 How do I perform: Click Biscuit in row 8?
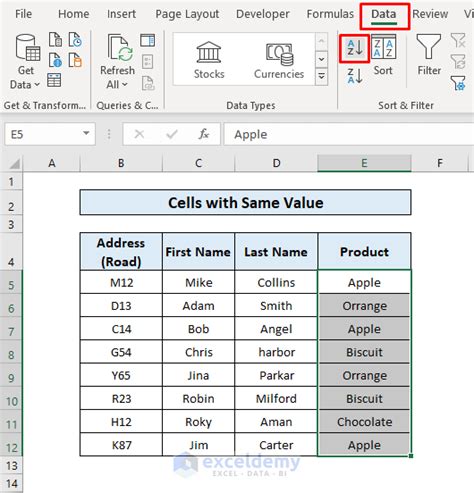tap(364, 352)
